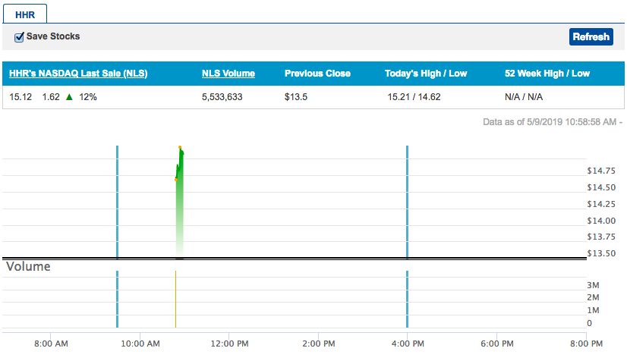The image size is (627, 364).
Task: Click the $14.50 price axis label
Action: click(601, 187)
